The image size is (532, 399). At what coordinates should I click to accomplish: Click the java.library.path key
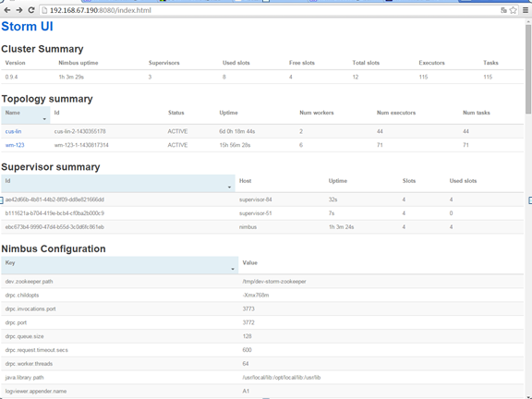point(24,377)
